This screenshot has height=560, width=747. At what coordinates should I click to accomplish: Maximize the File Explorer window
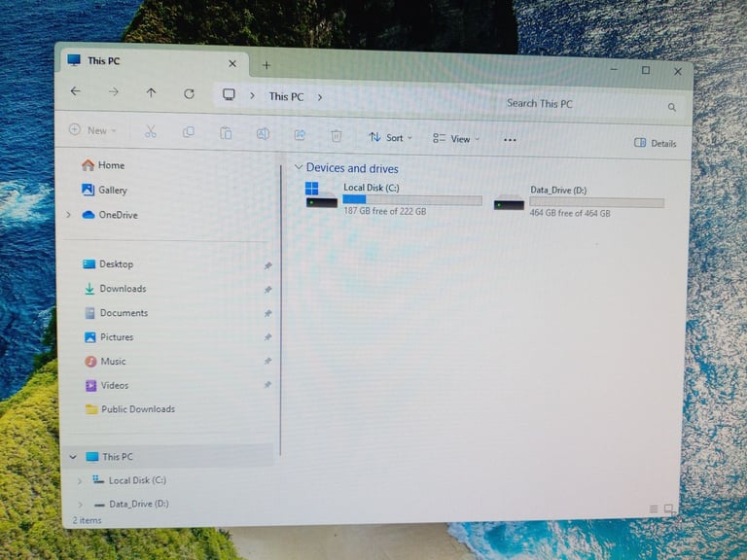[x=646, y=70]
